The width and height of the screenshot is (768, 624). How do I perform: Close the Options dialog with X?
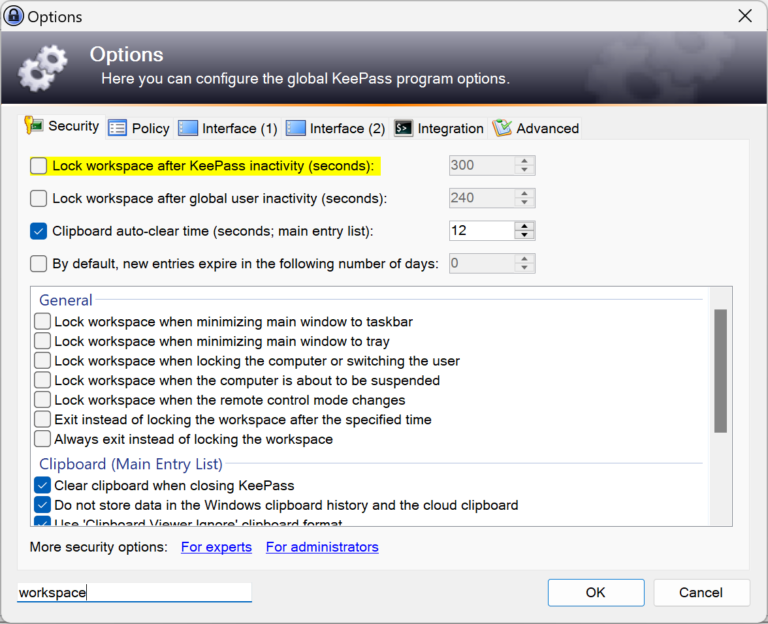[745, 16]
